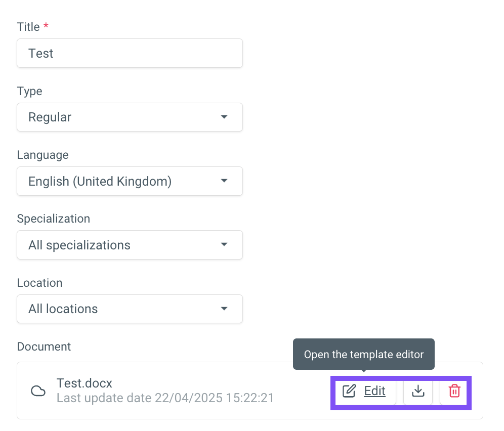Expand the Location dropdown
This screenshot has width=504, height=431.
point(130,309)
